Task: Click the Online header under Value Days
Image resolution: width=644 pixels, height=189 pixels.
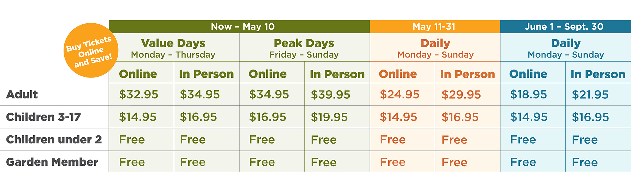Action: pyautogui.click(x=138, y=74)
